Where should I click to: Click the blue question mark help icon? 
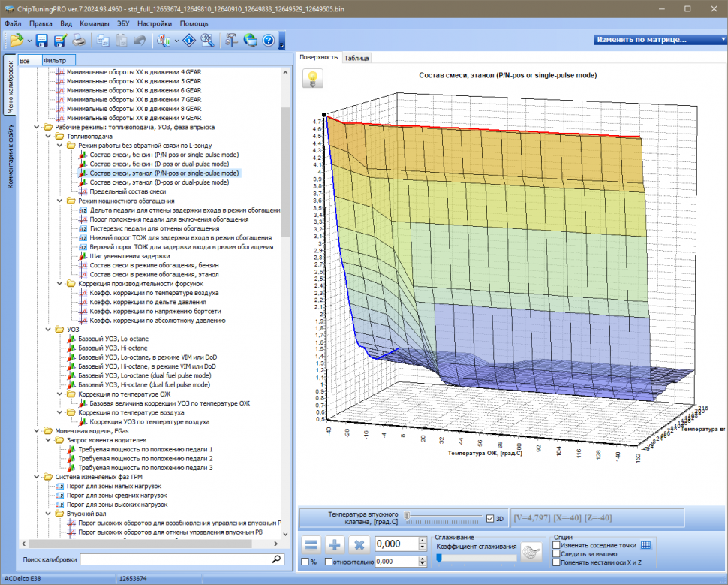[x=268, y=40]
